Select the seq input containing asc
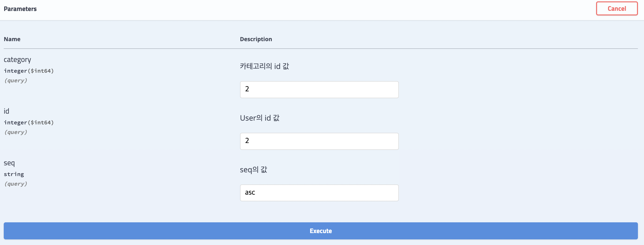644x245 pixels. [319, 193]
